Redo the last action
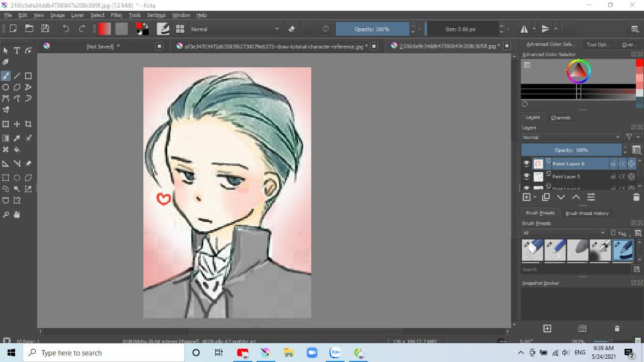 pyautogui.click(x=82, y=29)
